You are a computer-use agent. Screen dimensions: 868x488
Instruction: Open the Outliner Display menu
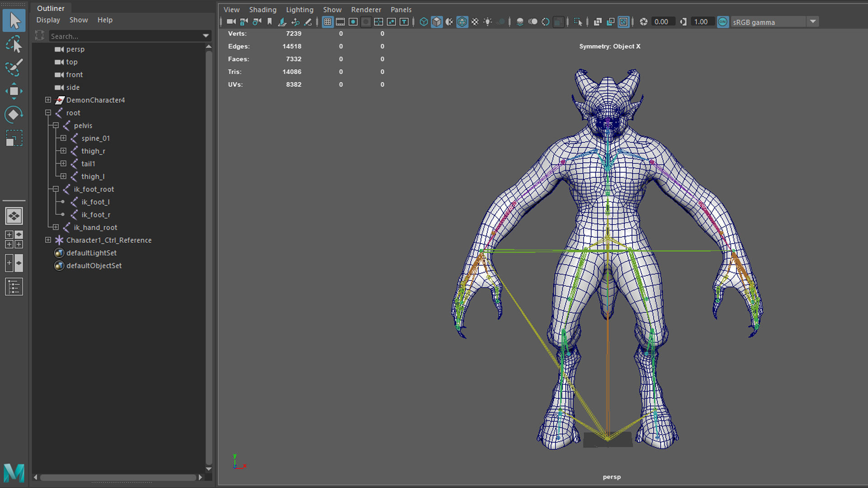[x=48, y=20]
